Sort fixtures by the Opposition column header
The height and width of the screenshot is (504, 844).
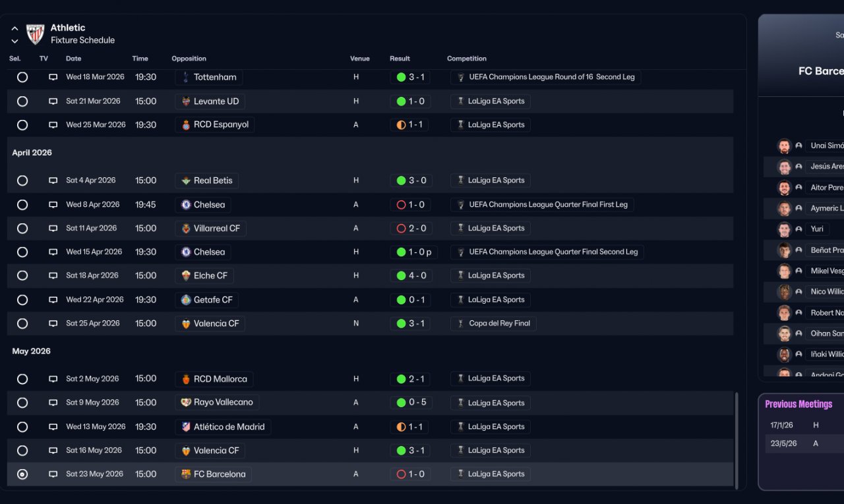tap(189, 59)
